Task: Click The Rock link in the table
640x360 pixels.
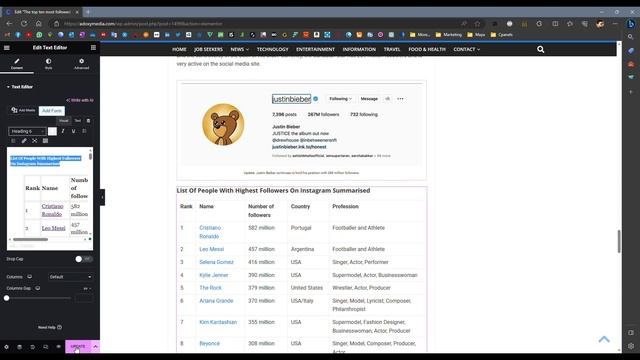Action: [x=211, y=288]
